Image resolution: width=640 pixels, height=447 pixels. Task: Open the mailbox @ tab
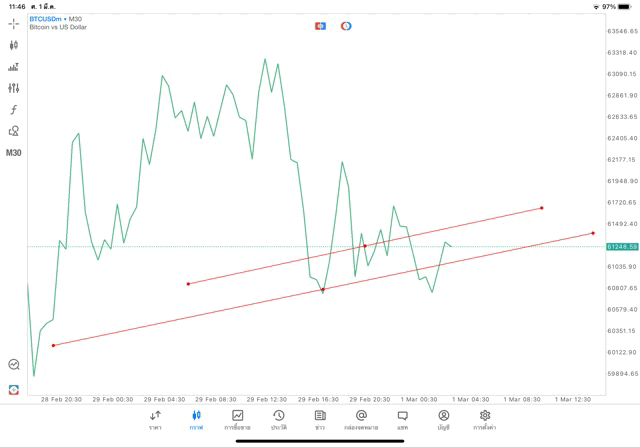pyautogui.click(x=361, y=420)
